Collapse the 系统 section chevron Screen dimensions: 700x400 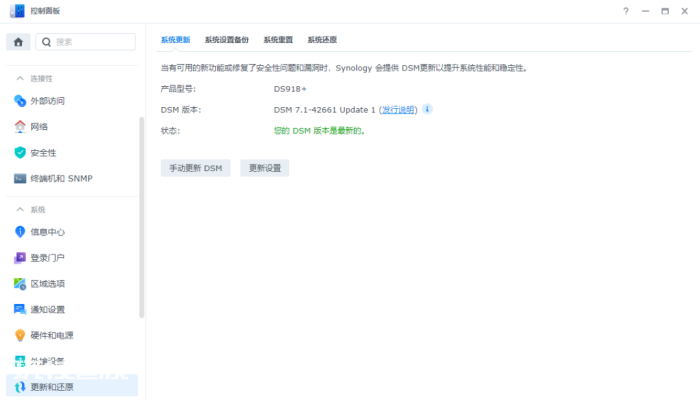pos(20,209)
